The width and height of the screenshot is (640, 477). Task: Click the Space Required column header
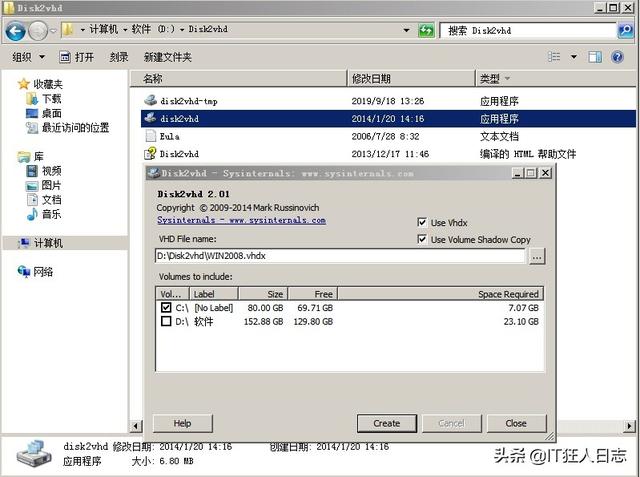click(441, 294)
